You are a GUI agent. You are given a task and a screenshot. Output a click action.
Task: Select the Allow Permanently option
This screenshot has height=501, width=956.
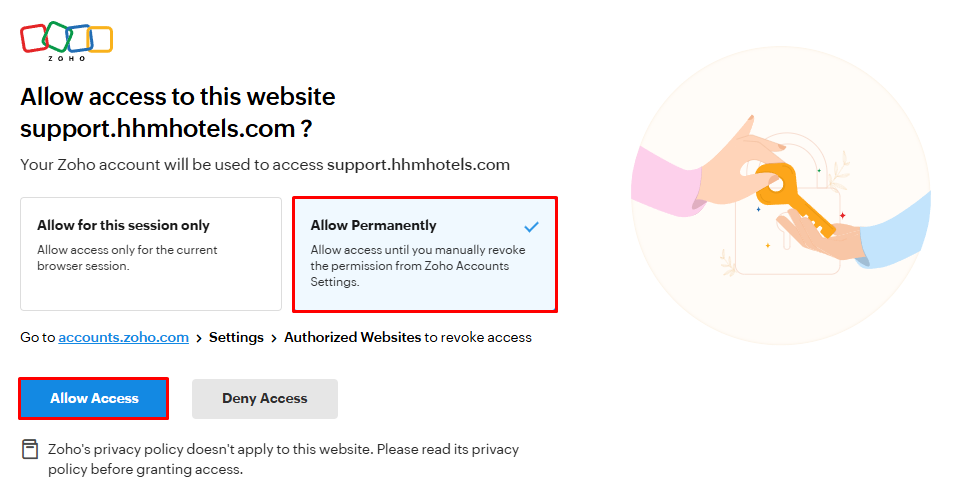pos(424,253)
